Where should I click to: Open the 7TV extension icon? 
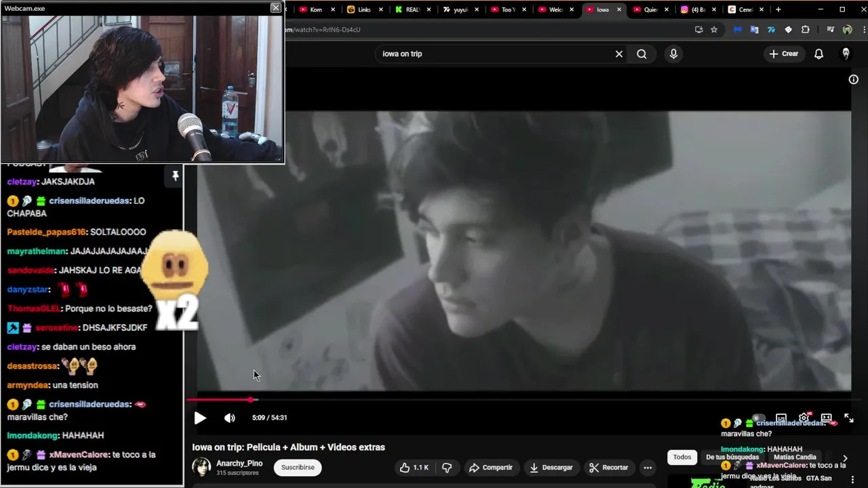(x=771, y=30)
